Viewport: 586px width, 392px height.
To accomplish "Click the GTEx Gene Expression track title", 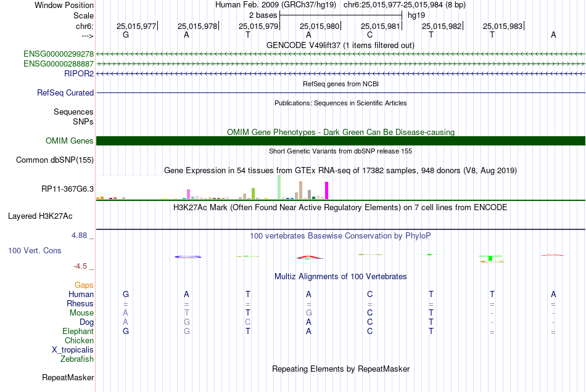I will coord(340,171).
